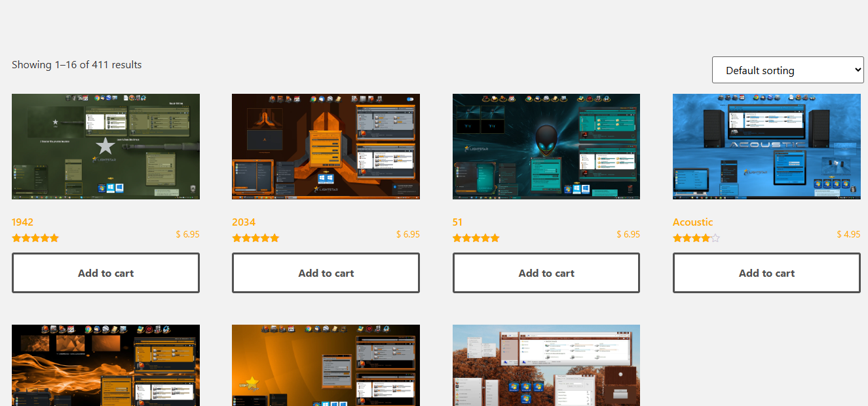Open the 2034 product title link
Image resolution: width=868 pixels, height=406 pixels.
(244, 222)
